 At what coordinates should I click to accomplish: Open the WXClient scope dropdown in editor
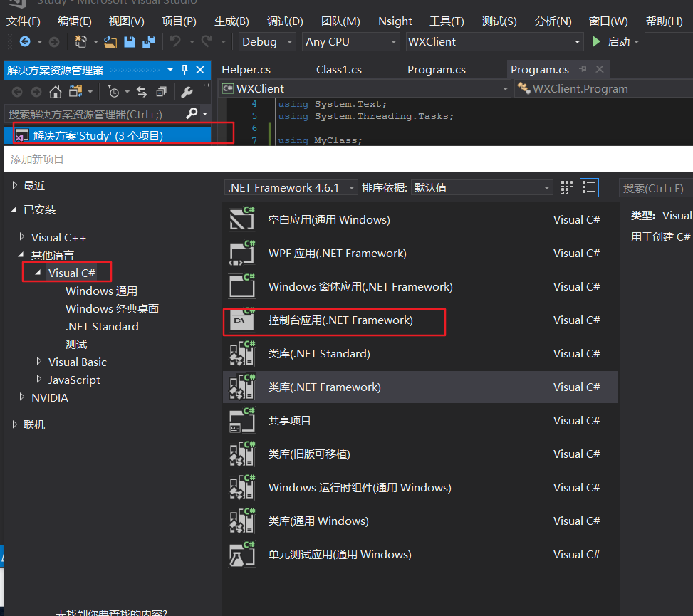coord(365,89)
